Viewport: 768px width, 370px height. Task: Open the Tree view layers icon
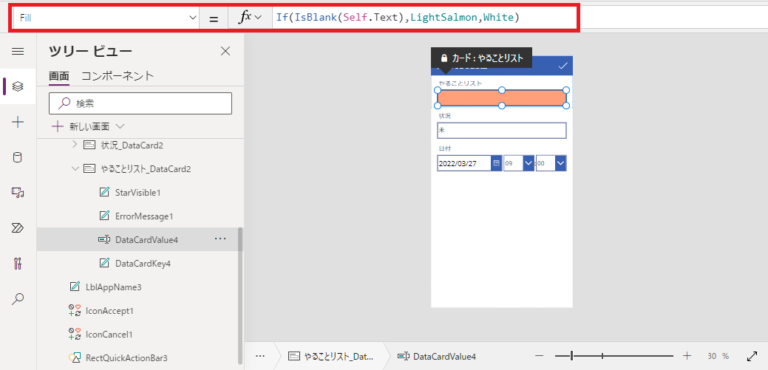tap(18, 87)
